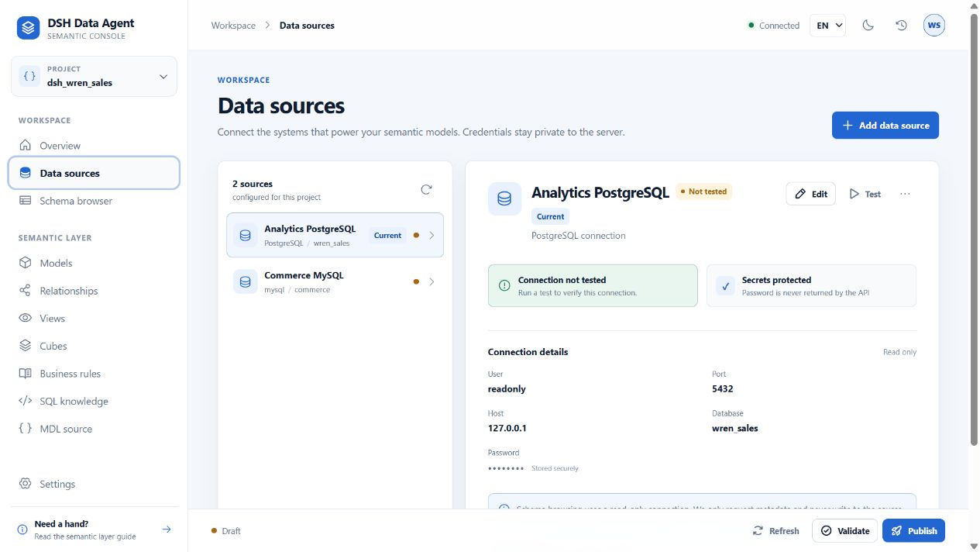The image size is (980, 552).
Task: Edit the Analytics PostgreSQL connection
Action: [811, 194]
